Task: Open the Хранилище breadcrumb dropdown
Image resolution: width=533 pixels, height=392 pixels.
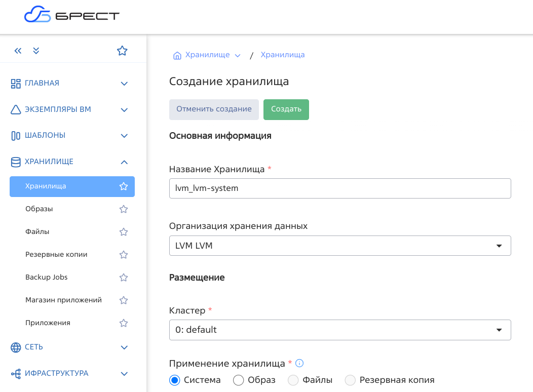Action: pos(237,55)
